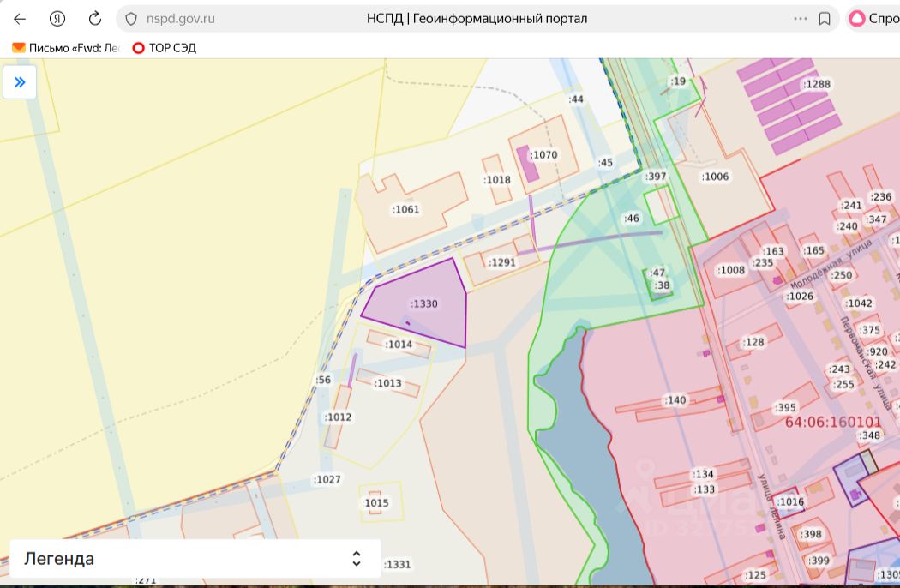Click the :134 parcel label
This screenshot has height=588, width=900.
point(703,474)
